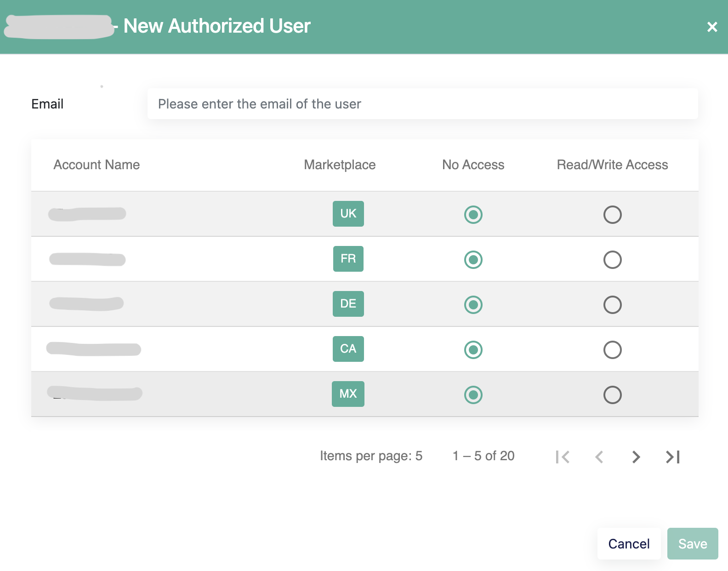Grant Read/Write Access for the FR marketplace
The image size is (728, 571).
click(612, 260)
